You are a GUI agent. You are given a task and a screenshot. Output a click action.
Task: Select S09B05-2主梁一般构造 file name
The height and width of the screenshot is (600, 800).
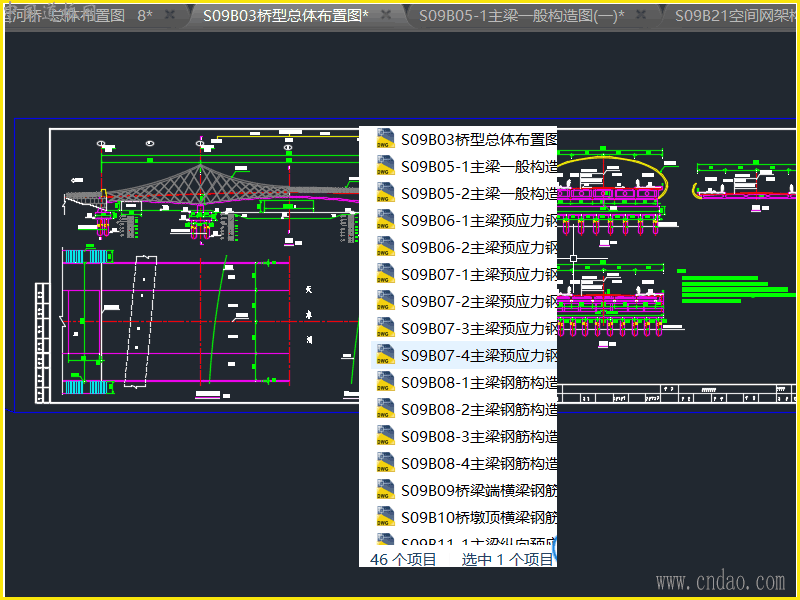pos(478,193)
